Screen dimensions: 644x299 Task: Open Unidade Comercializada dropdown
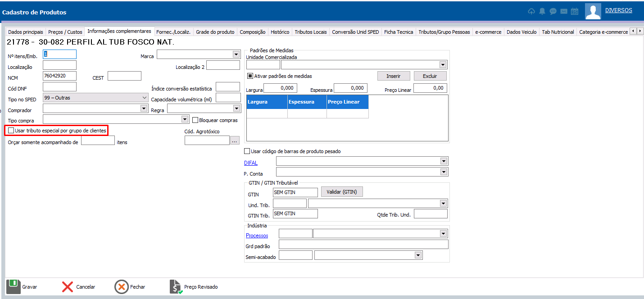click(x=443, y=64)
